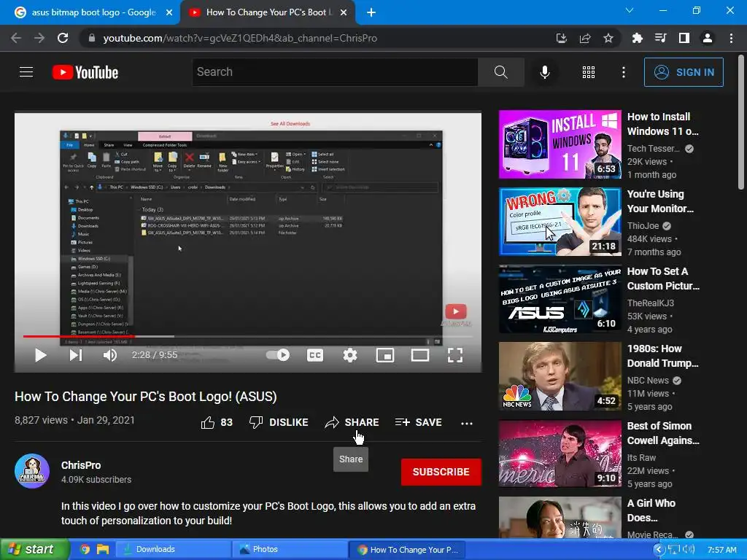Go back in browser history
The height and width of the screenshot is (560, 747).
tap(16, 38)
